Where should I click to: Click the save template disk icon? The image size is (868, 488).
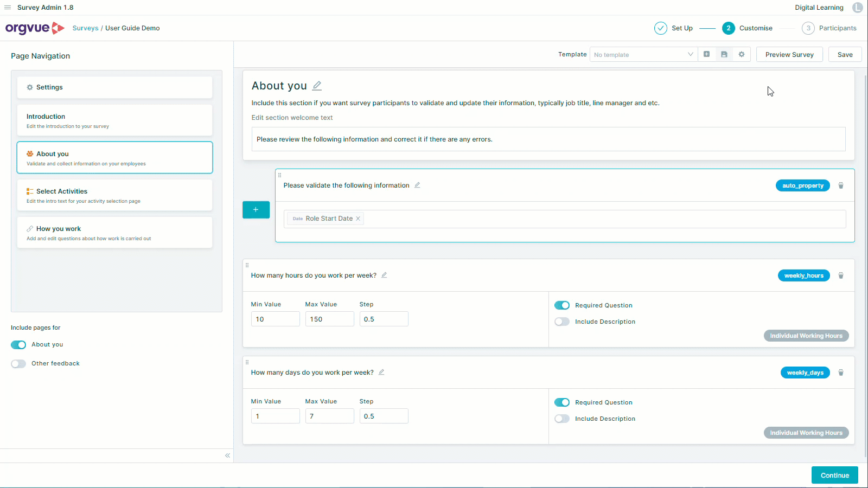pyautogui.click(x=724, y=54)
